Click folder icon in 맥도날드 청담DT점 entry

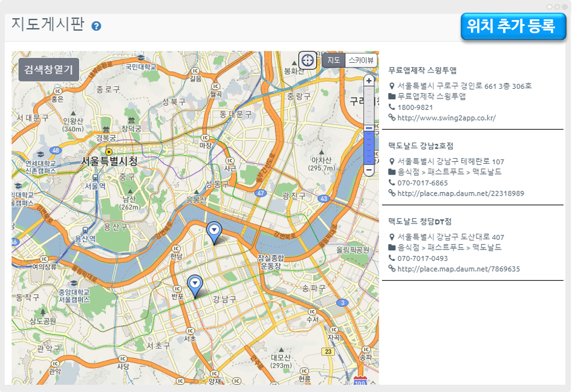point(392,248)
